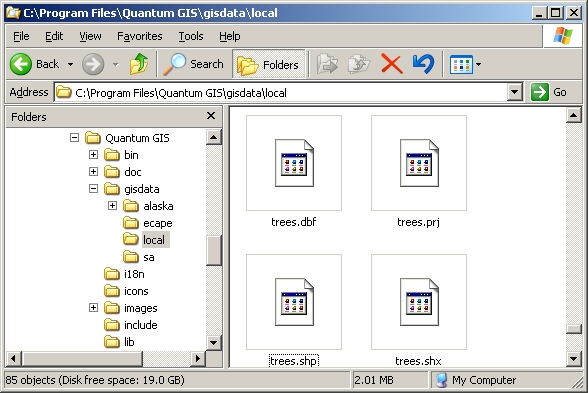Open the Tools menu

191,36
